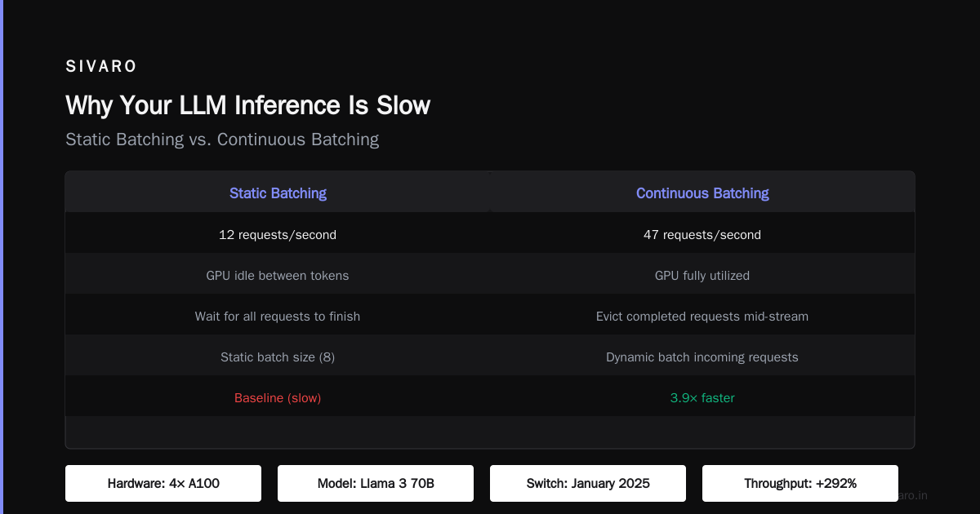Open the faint sivaro.in watermark link
Screen dimensions: 980x514
(912, 495)
